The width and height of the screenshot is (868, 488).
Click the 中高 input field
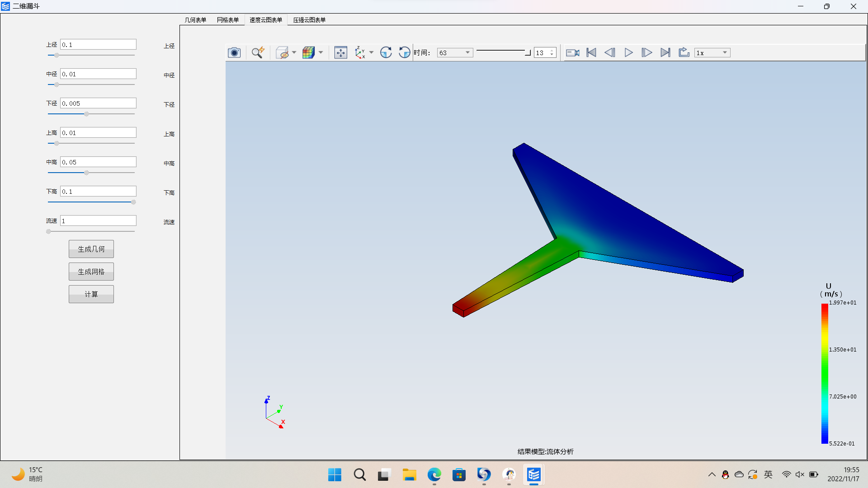[x=98, y=162]
